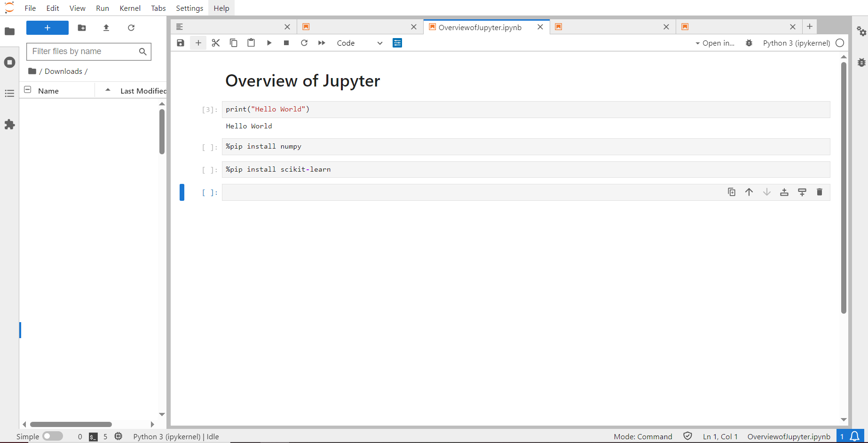This screenshot has width=868, height=443.
Task: Open the Kernel menu
Action: [x=130, y=8]
